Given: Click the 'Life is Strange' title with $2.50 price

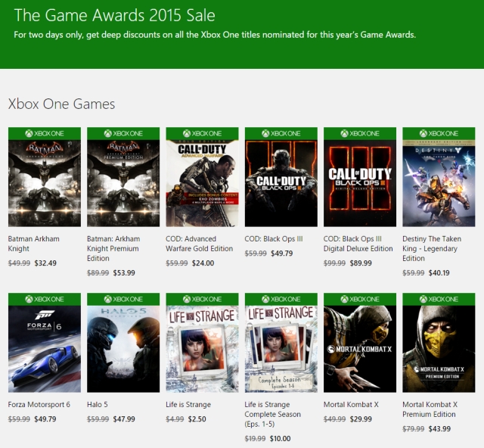Looking at the screenshot, I should click(x=188, y=404).
